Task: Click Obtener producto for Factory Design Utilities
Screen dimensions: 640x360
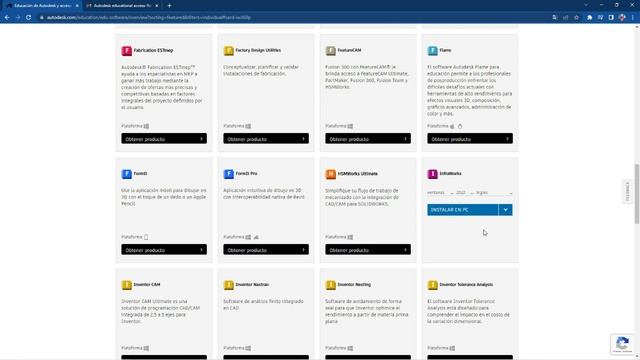Action: (266, 139)
